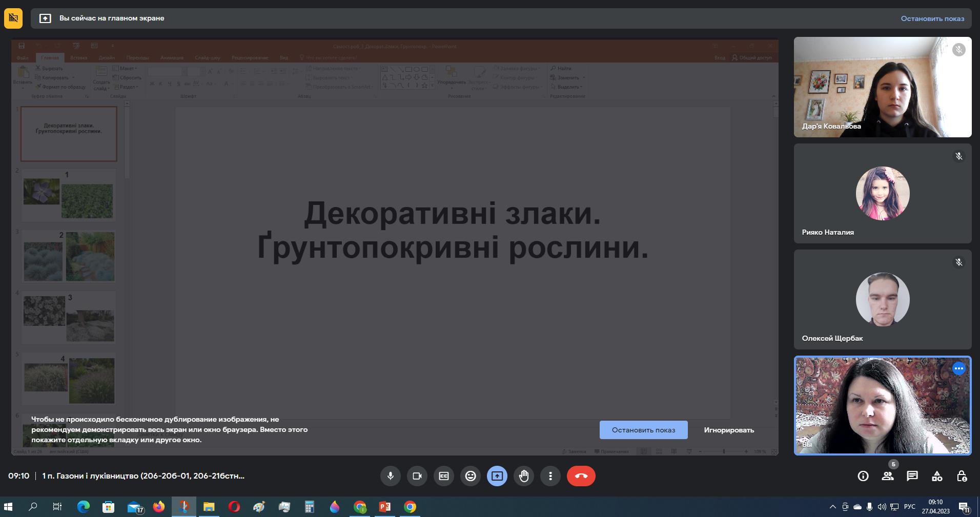Open more options three-dot menu
This screenshot has height=517, width=980.
pos(550,476)
